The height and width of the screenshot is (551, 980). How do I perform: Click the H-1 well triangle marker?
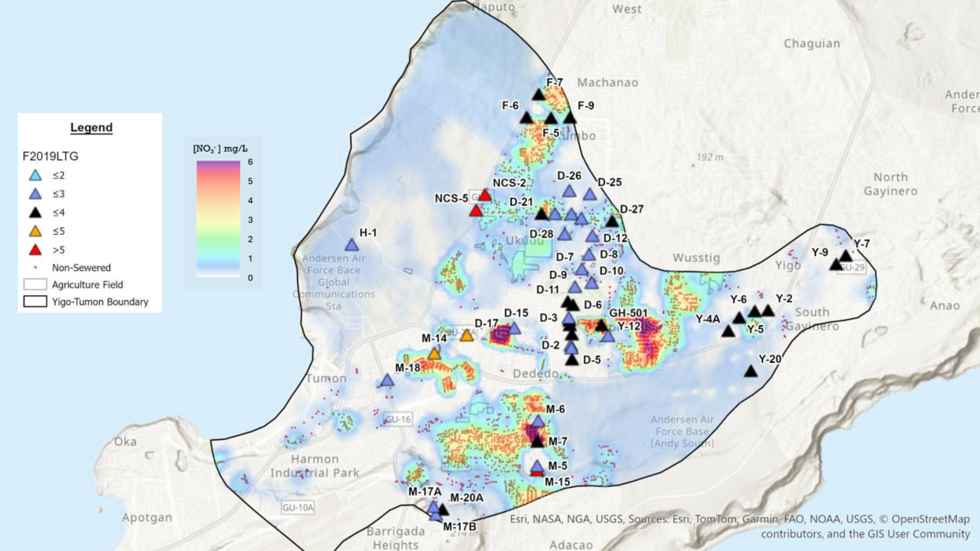coord(351,246)
